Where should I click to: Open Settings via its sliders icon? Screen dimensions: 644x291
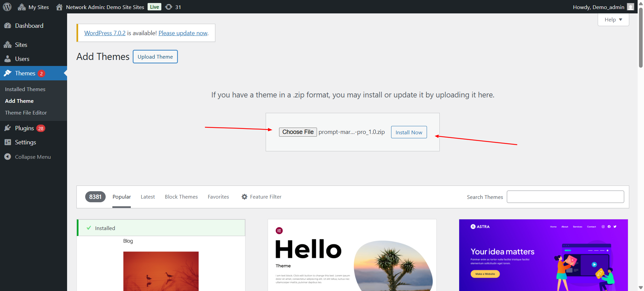[x=8, y=142]
